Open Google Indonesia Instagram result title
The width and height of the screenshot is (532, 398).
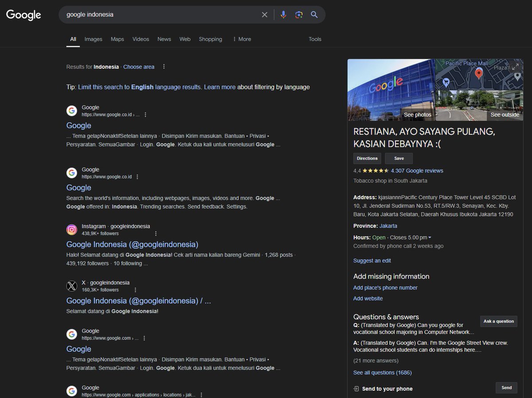point(132,244)
